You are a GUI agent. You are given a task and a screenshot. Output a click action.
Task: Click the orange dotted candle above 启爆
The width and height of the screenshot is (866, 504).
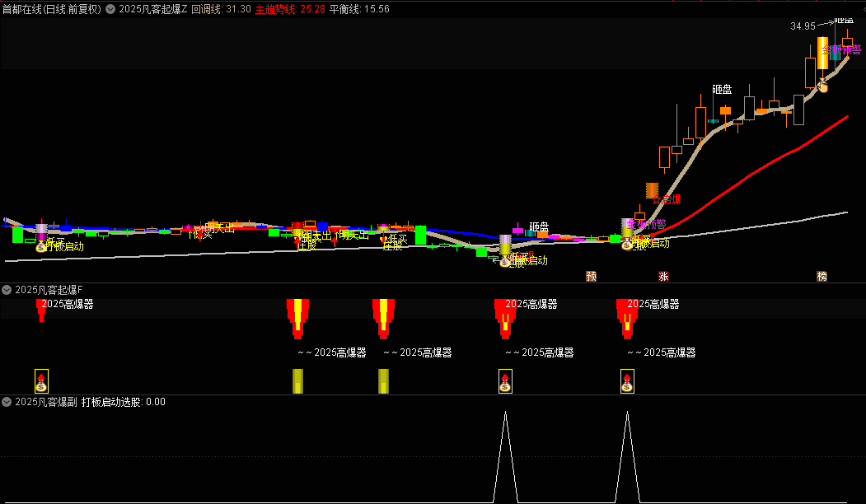click(653, 190)
